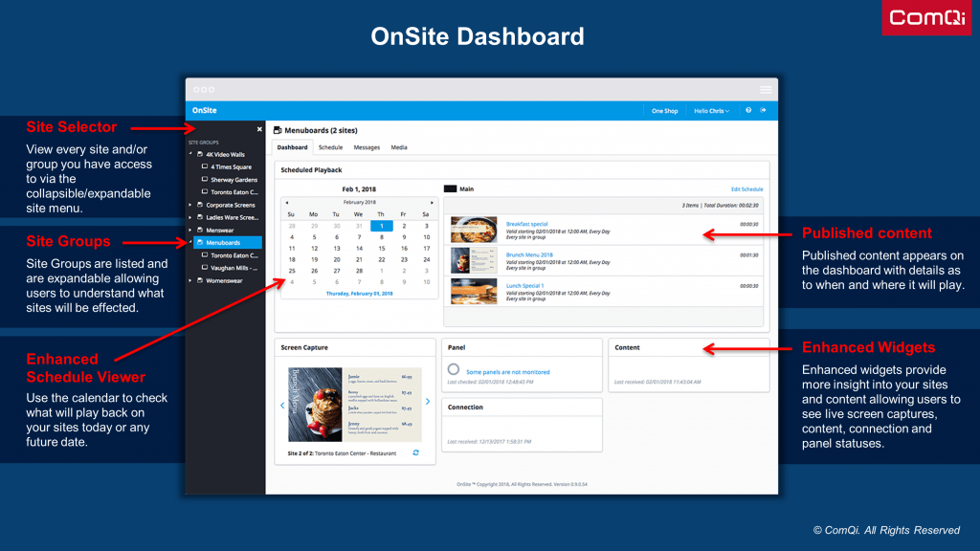Expand the Menswear site group
Screen dimensions: 980x551
[189, 231]
